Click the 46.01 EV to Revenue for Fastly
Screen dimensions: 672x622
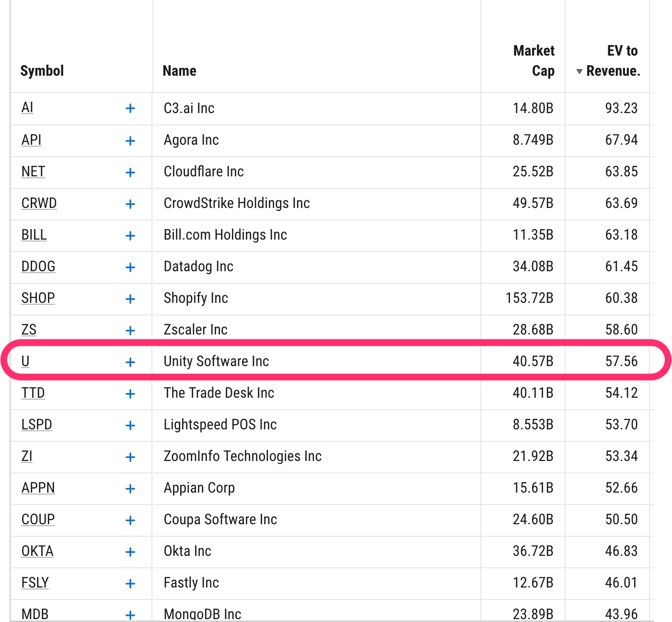(x=622, y=583)
